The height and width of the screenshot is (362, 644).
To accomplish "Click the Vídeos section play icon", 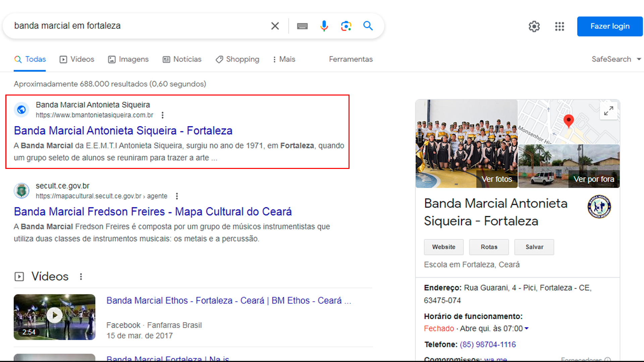I will click(19, 277).
